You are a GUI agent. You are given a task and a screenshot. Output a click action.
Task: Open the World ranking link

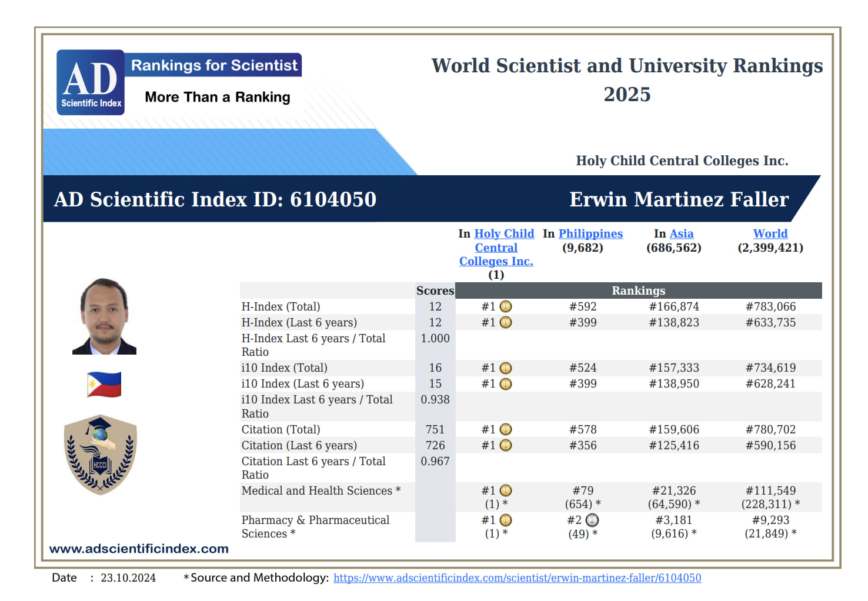click(x=770, y=233)
